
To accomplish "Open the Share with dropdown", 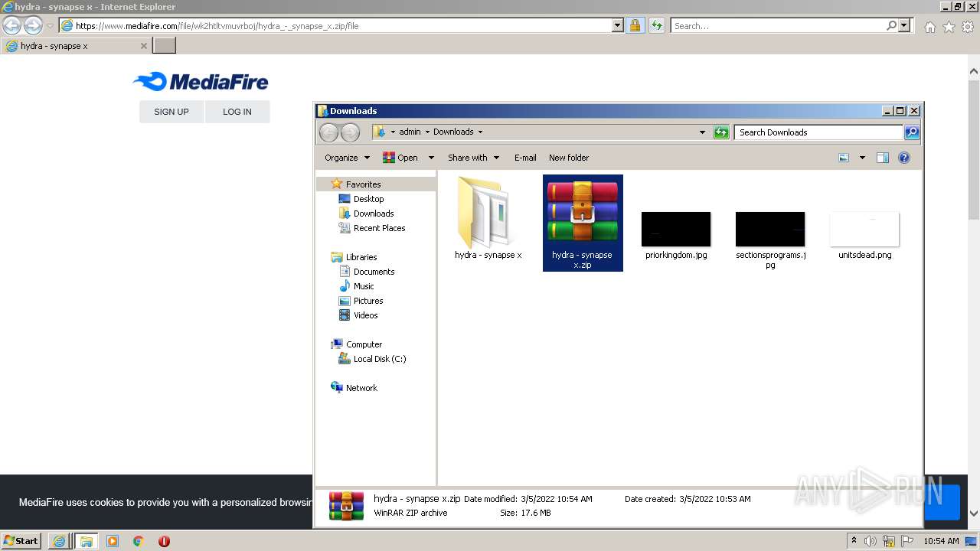I will [473, 158].
